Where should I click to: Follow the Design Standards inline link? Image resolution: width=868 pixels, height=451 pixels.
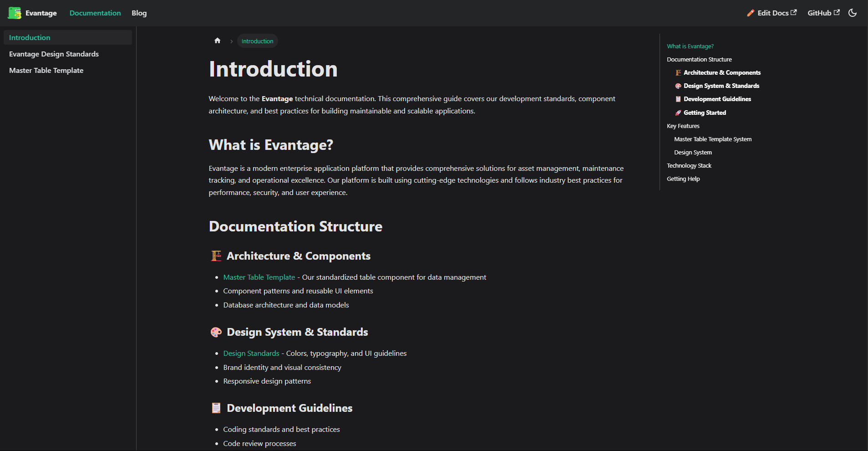(x=251, y=353)
